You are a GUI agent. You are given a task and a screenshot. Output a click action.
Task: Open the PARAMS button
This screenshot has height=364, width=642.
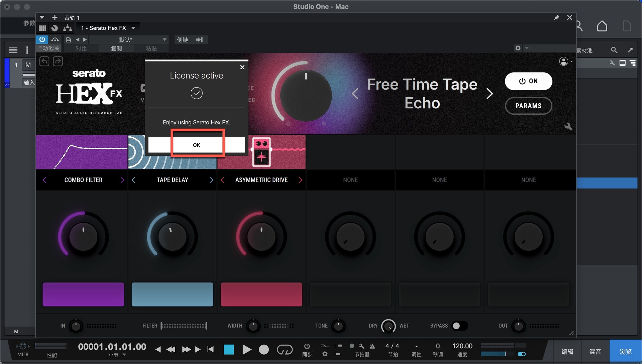(x=528, y=106)
